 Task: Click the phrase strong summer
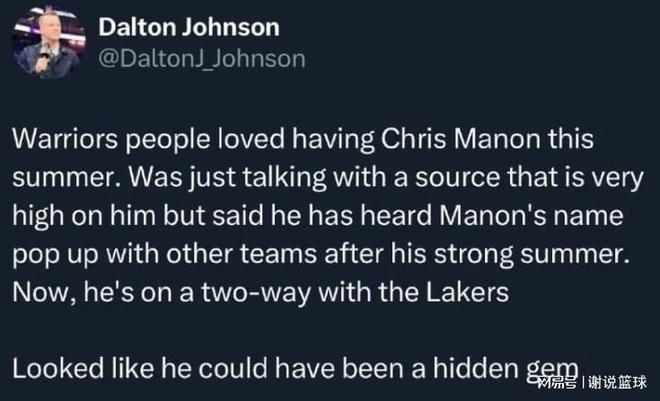tap(532, 254)
